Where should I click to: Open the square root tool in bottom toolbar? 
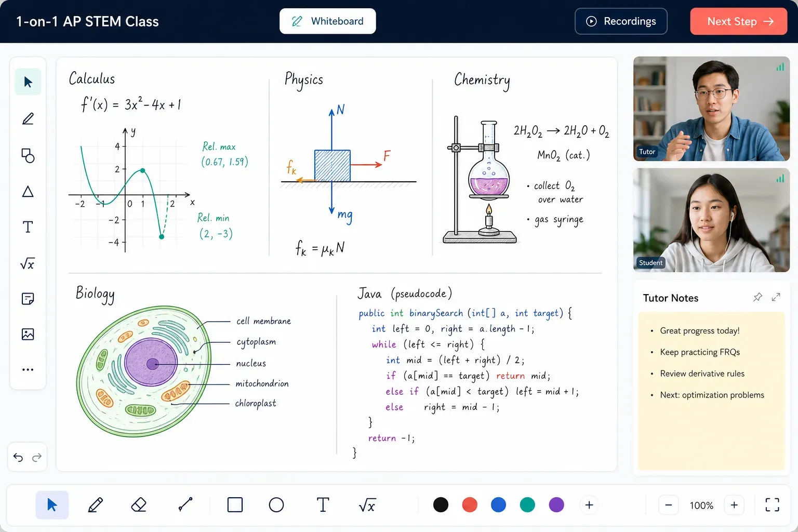[367, 505]
